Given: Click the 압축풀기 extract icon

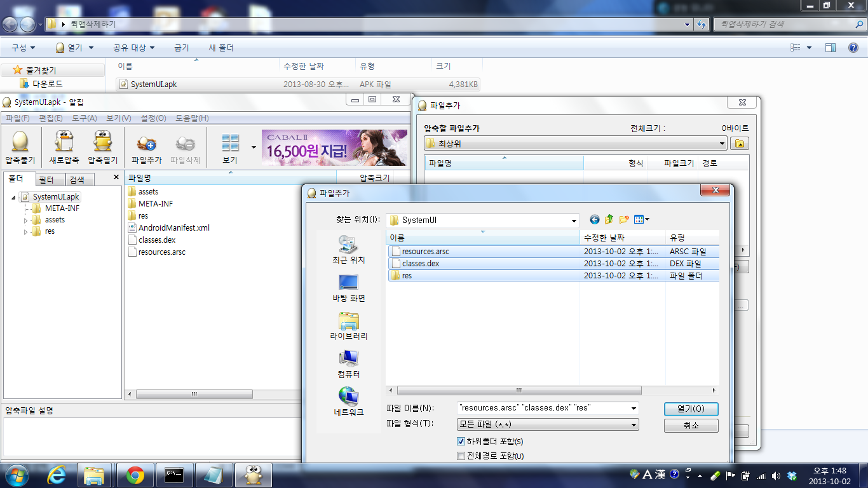Looking at the screenshot, I should pyautogui.click(x=20, y=147).
